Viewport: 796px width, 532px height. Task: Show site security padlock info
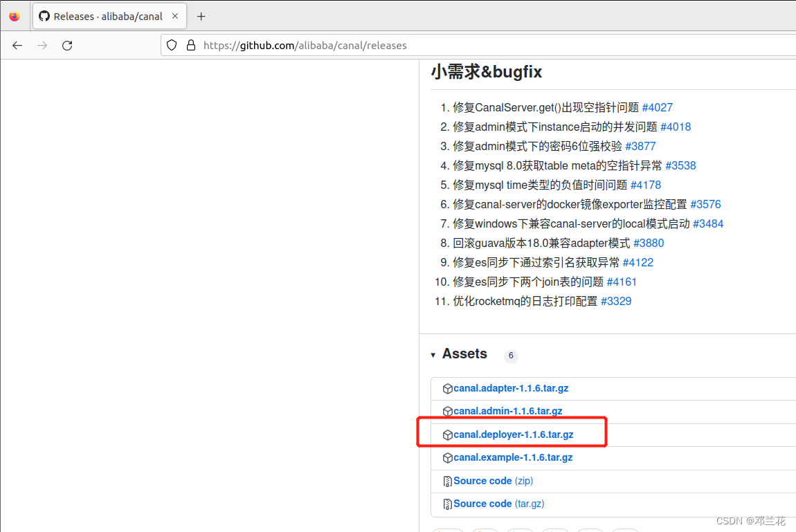[191, 45]
